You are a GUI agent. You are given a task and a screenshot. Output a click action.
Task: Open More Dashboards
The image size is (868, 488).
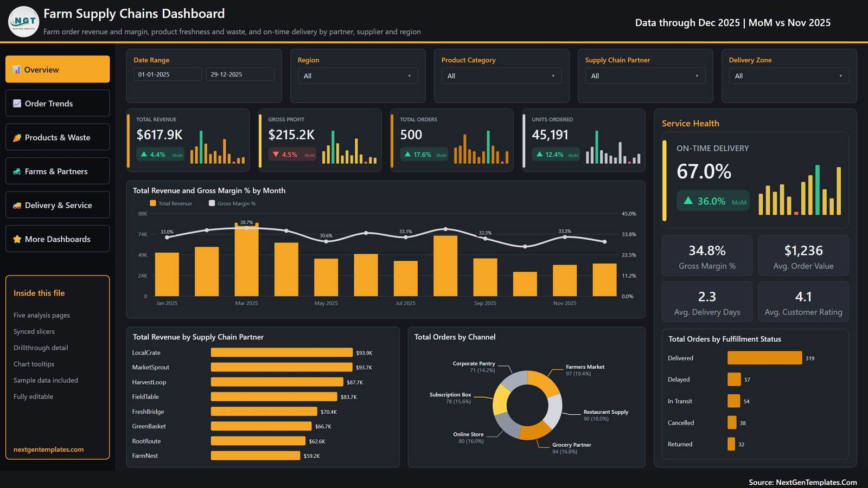[58, 239]
